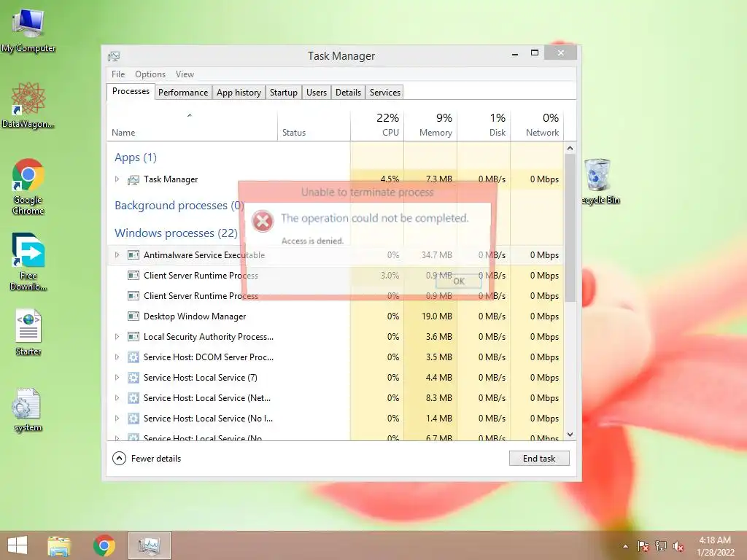Switch to the App history tab
The image size is (747, 560).
[239, 93]
